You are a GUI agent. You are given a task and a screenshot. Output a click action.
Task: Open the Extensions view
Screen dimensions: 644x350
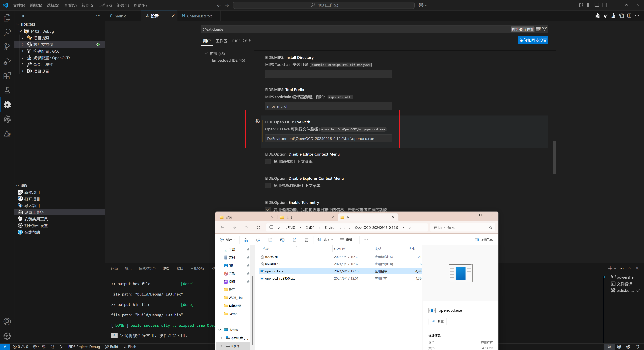(x=7, y=76)
